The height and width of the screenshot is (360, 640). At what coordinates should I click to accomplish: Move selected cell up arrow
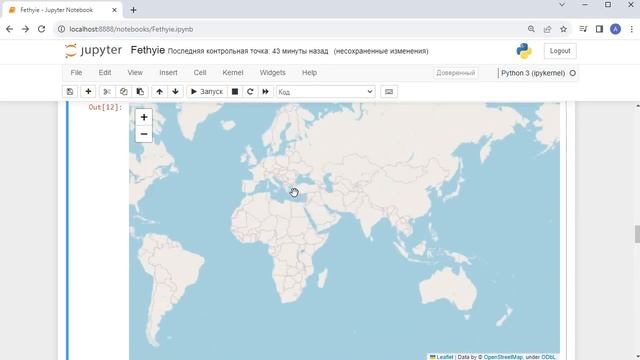(x=160, y=92)
